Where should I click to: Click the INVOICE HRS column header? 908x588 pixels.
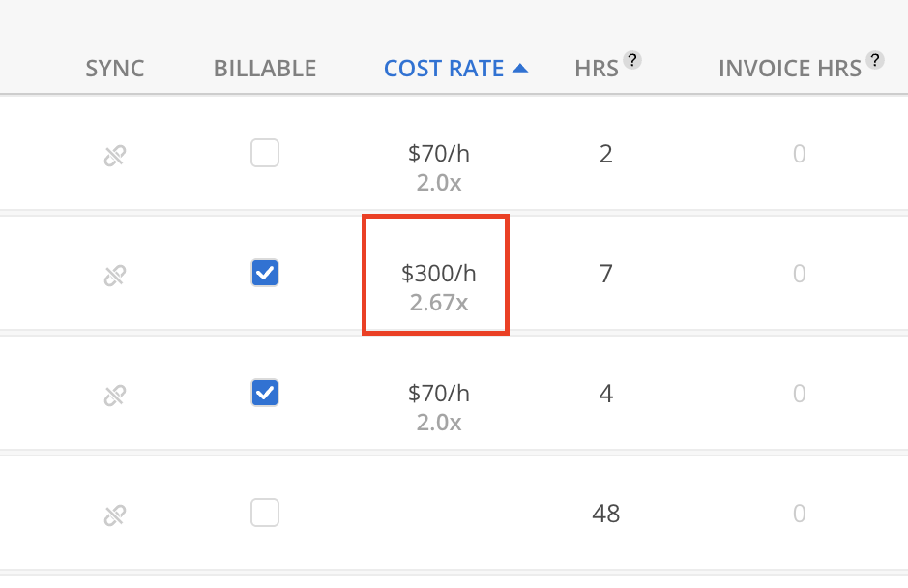click(790, 69)
